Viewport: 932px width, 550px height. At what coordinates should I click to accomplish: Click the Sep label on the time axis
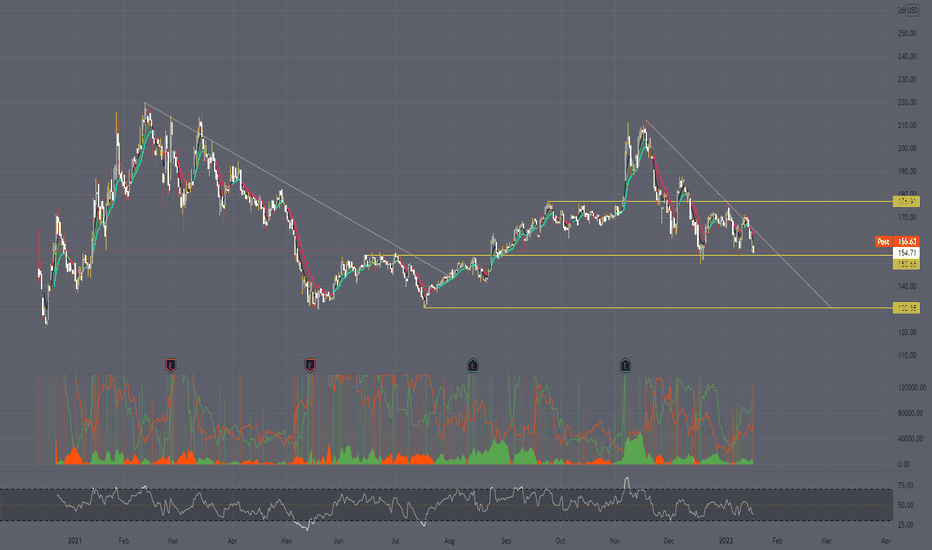(506, 540)
